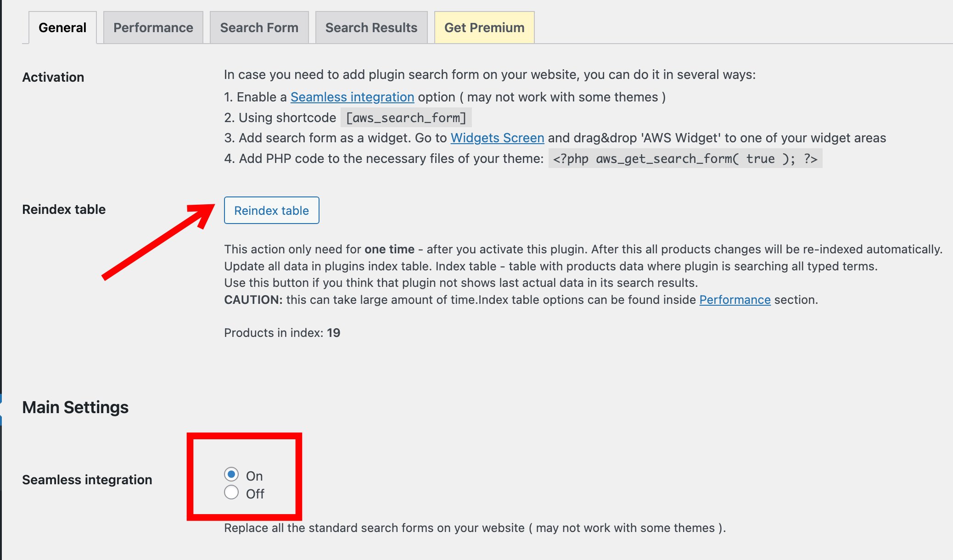Switch to the Performance tab
Screen dimensions: 953x560
(153, 28)
